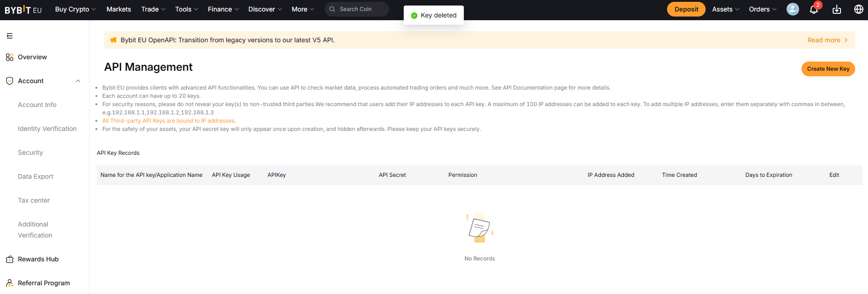This screenshot has height=294, width=868.
Task: Open the Tools dropdown
Action: pos(187,9)
